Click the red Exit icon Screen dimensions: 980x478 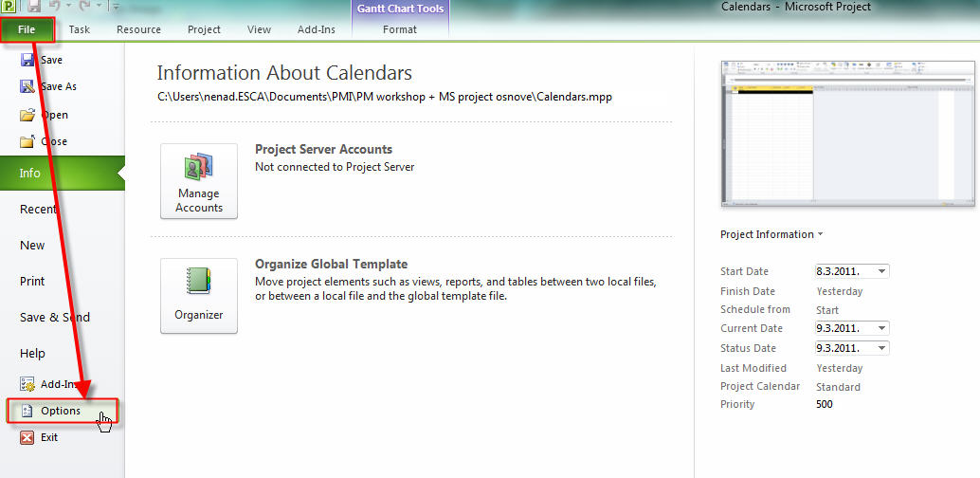click(27, 437)
